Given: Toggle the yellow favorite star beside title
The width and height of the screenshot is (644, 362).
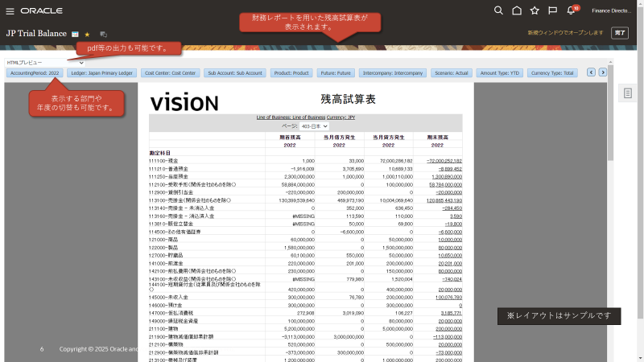Looking at the screenshot, I should (x=87, y=34).
